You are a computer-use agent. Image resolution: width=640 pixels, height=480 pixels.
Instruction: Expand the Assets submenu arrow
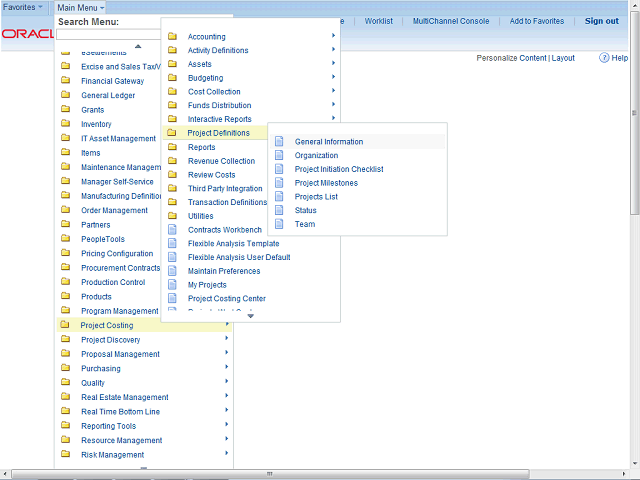coord(333,63)
